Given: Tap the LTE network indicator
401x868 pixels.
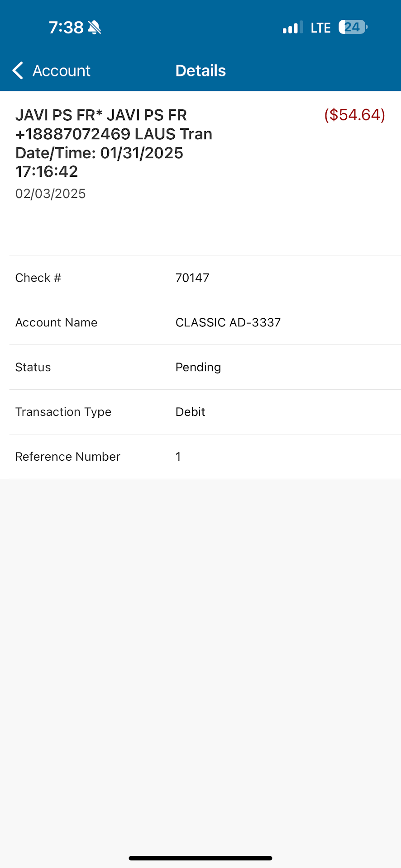Looking at the screenshot, I should [x=320, y=28].
